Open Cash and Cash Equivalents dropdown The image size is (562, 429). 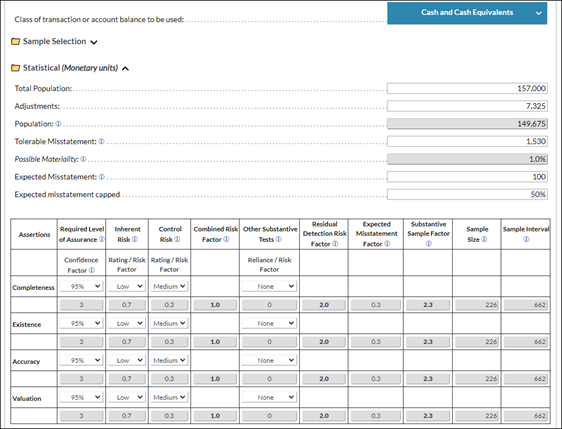[x=467, y=13]
